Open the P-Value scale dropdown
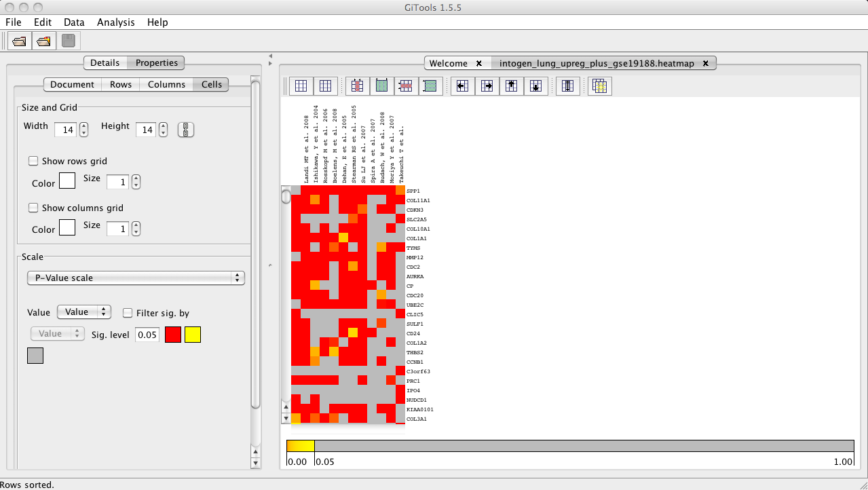 [136, 278]
